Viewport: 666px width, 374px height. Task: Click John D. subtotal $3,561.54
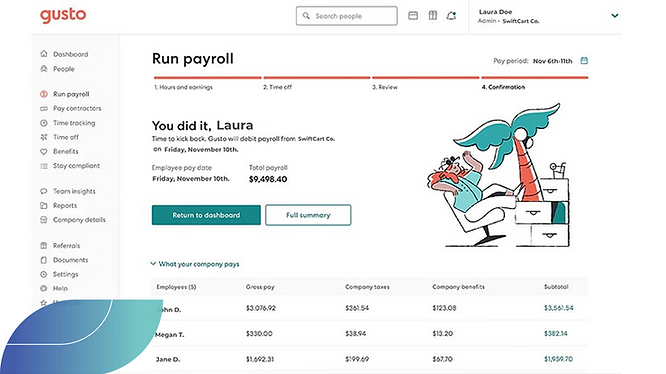559,308
